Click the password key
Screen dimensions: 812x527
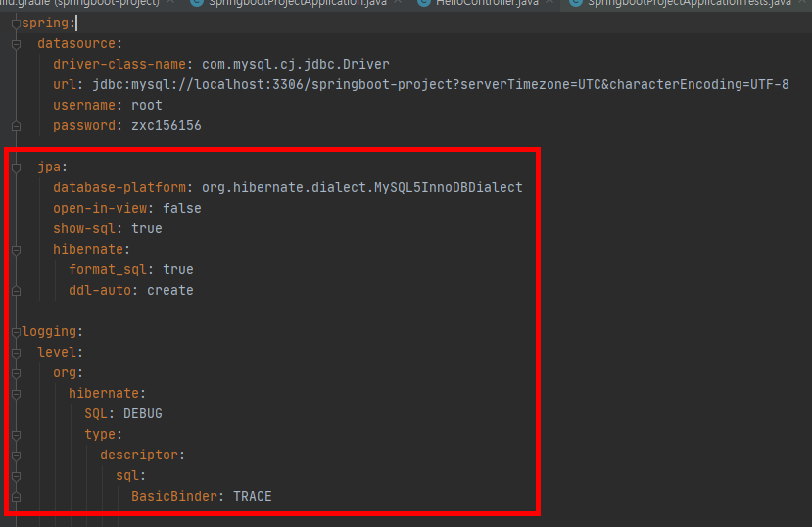click(84, 125)
